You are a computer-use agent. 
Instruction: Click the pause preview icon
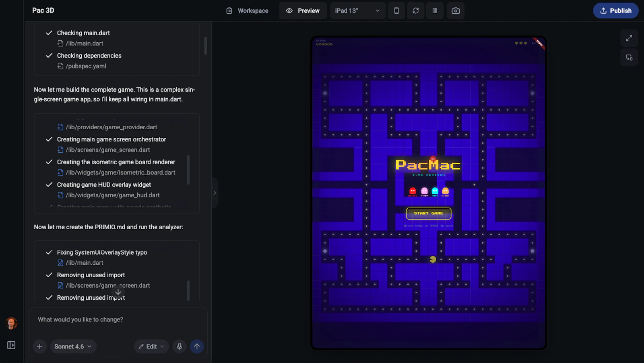click(x=435, y=10)
